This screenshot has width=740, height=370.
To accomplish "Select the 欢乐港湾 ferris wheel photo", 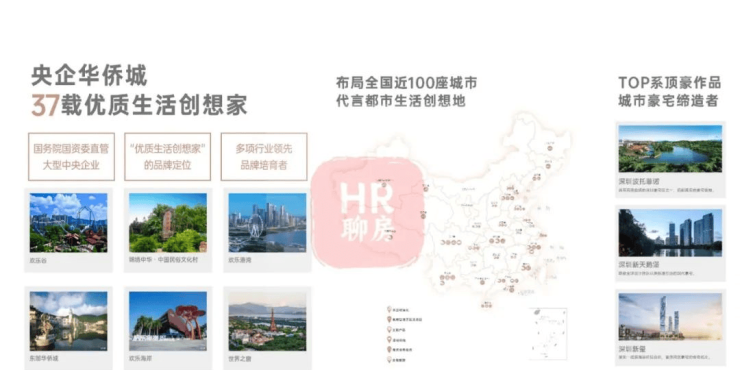I will (267, 223).
